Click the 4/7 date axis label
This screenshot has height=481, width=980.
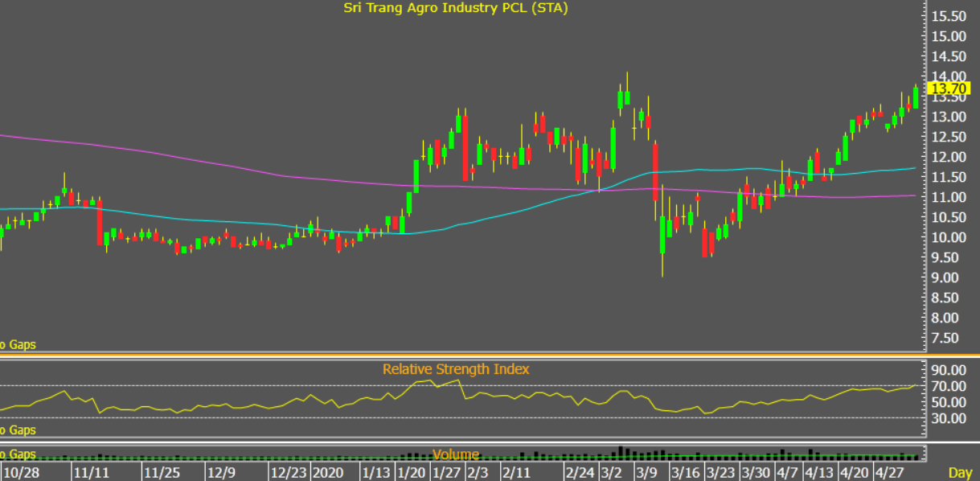pyautogui.click(x=788, y=472)
